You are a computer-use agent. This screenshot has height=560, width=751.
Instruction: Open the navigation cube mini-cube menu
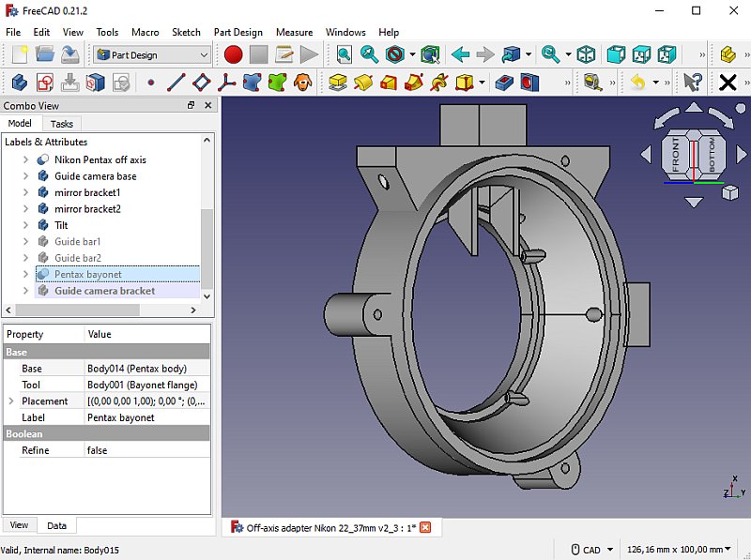pyautogui.click(x=730, y=193)
